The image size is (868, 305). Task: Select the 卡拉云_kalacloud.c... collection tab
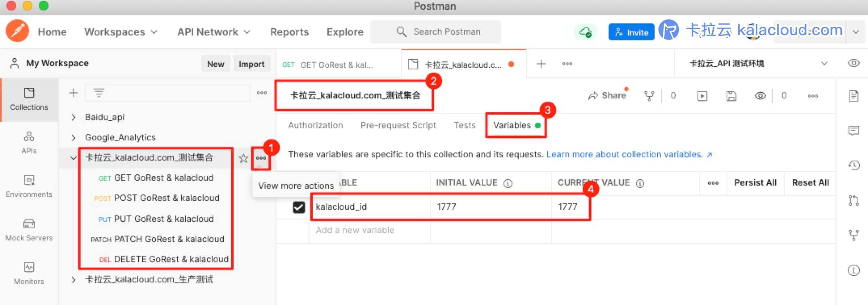(x=464, y=65)
